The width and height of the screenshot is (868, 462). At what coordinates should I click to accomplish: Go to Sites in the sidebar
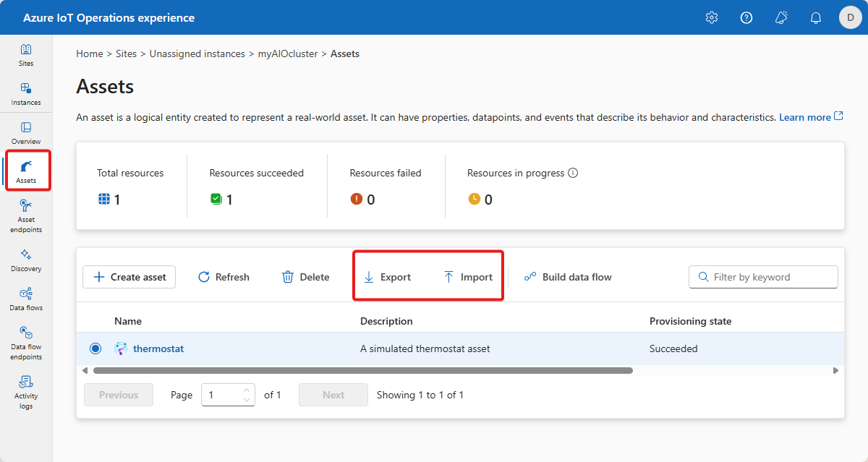26,55
